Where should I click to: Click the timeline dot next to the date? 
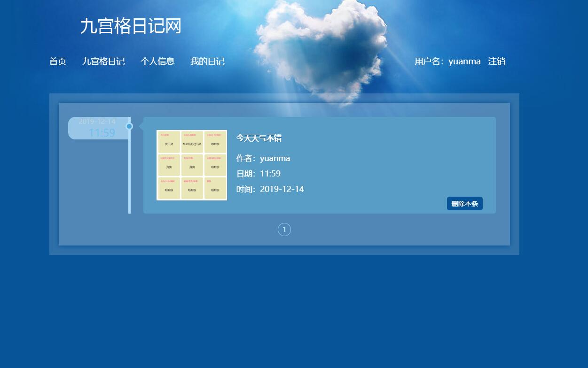129,126
